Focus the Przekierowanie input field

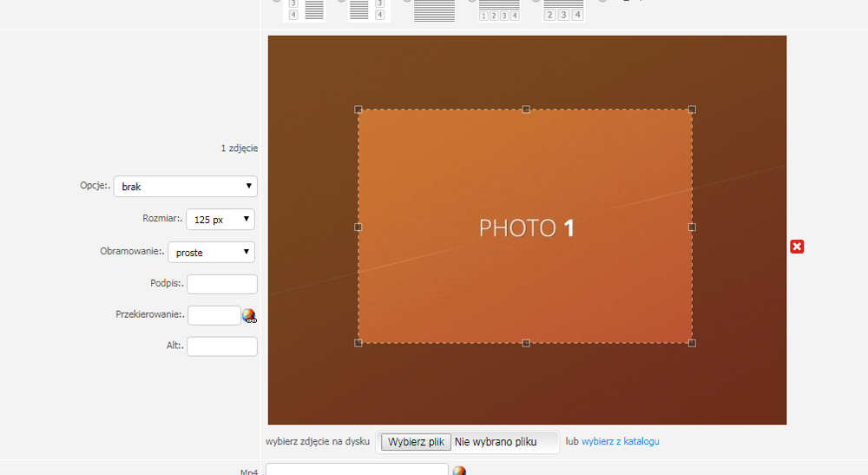(x=214, y=315)
